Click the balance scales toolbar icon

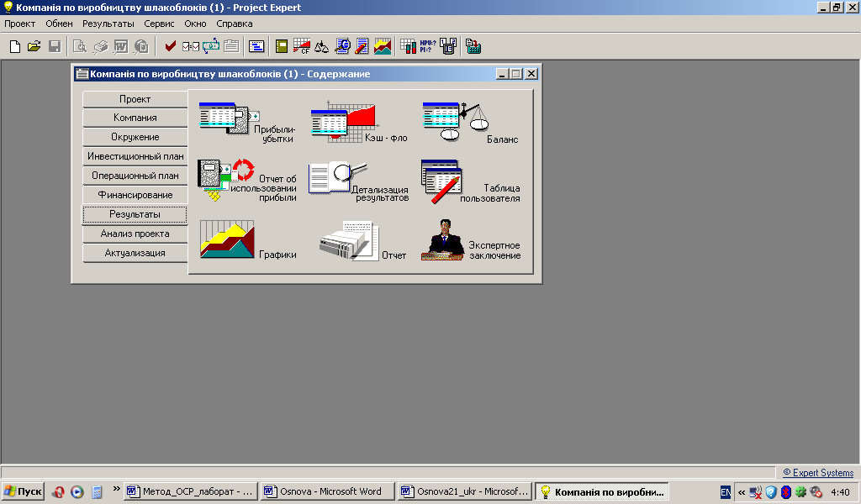[321, 46]
